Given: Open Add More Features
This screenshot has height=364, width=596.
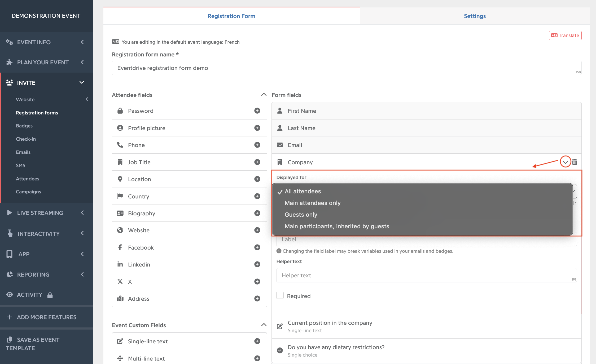Looking at the screenshot, I should click(46, 317).
